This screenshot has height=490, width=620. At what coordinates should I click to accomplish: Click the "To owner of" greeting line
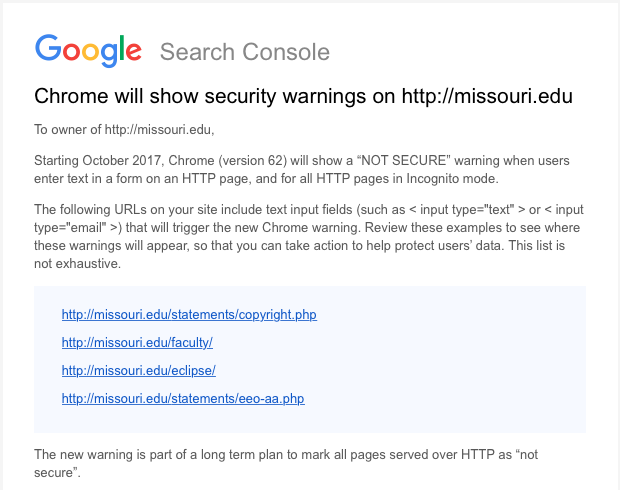pyautogui.click(x=124, y=129)
